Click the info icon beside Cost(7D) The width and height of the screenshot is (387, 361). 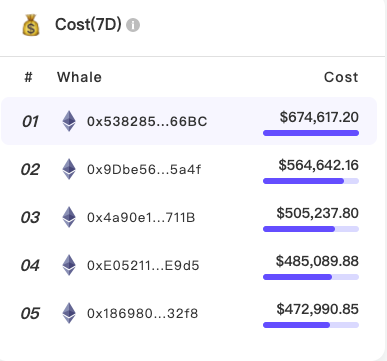(x=133, y=25)
